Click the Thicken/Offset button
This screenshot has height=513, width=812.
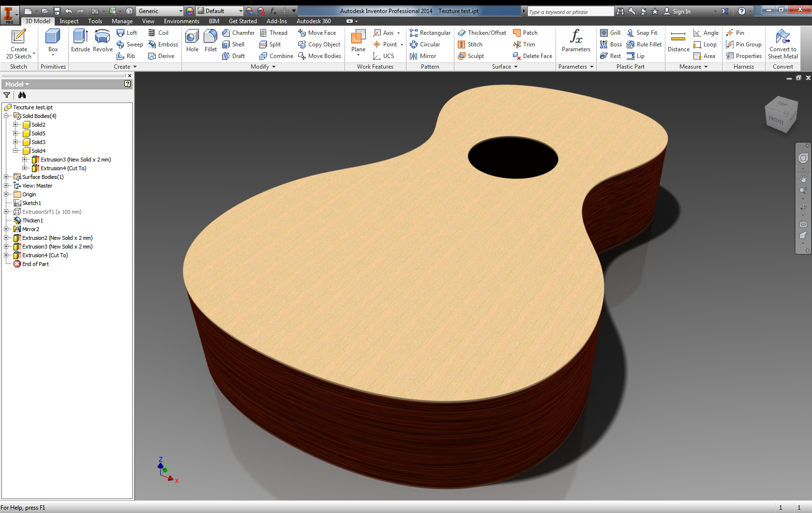coord(482,33)
